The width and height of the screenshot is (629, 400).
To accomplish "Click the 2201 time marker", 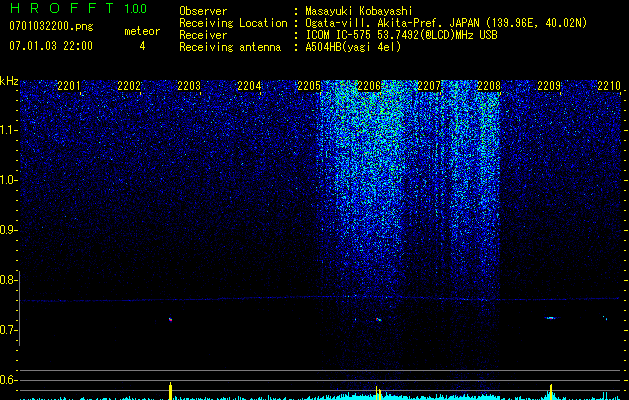I will tap(69, 86).
